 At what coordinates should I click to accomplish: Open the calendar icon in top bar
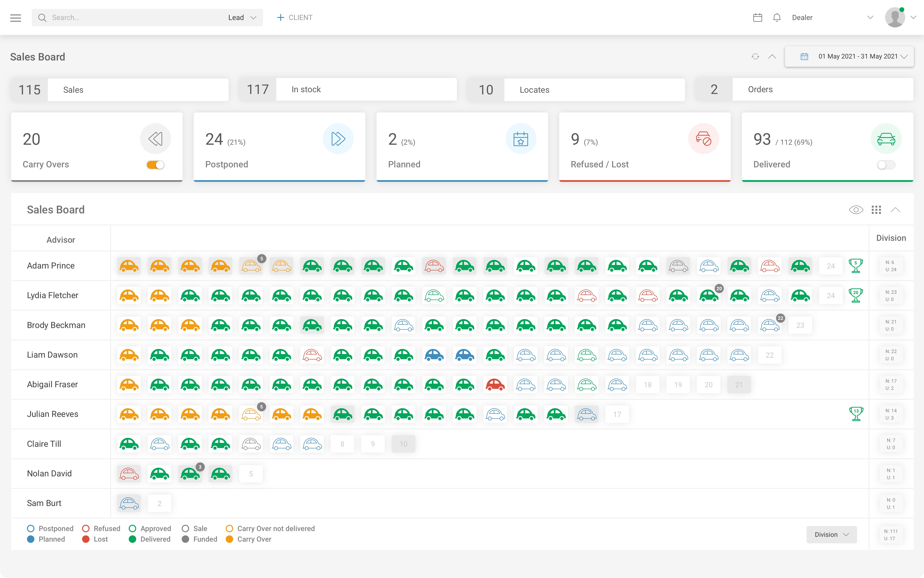(757, 18)
